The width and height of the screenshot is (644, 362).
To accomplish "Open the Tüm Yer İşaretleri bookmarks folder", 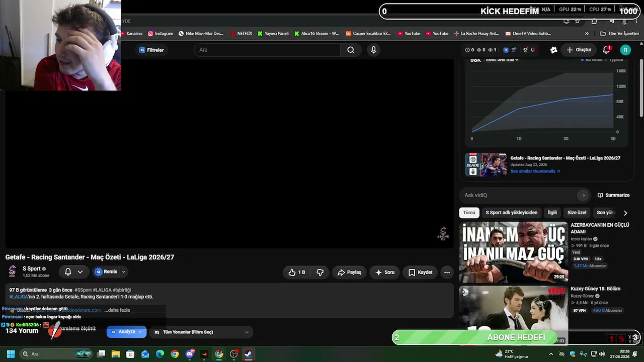I will [x=619, y=34].
